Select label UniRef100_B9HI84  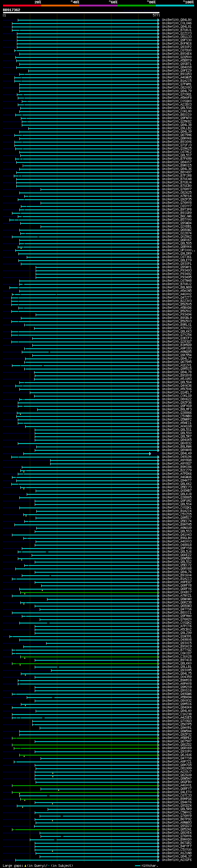(x=177, y=467)
